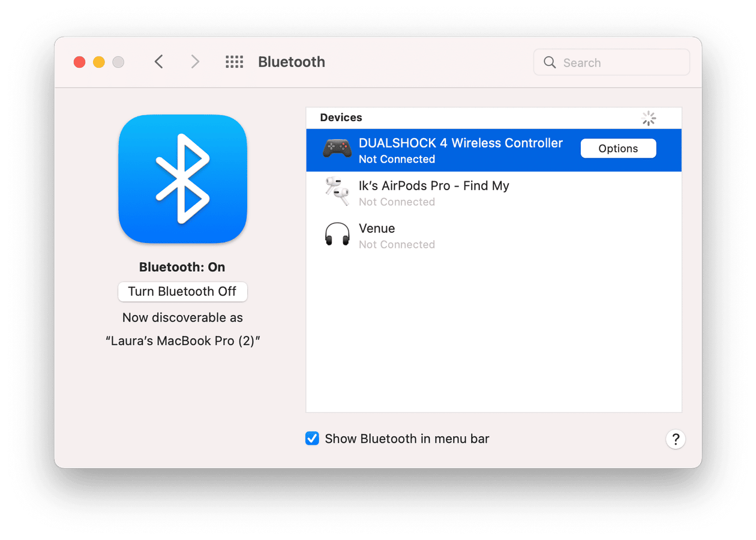The height and width of the screenshot is (540, 756).
Task: Select lk's AirPods Pro - Find My
Action: click(x=434, y=186)
